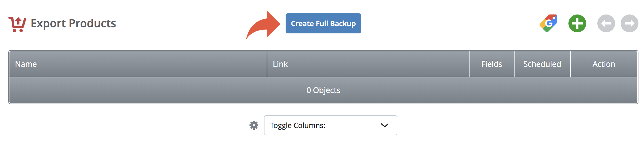Click the white plus inside green circle
The width and height of the screenshot is (644, 157).
[x=577, y=23]
